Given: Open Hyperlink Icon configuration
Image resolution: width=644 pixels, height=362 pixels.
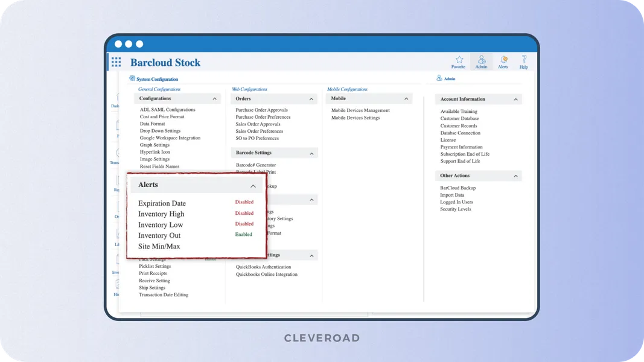Looking at the screenshot, I should [155, 152].
